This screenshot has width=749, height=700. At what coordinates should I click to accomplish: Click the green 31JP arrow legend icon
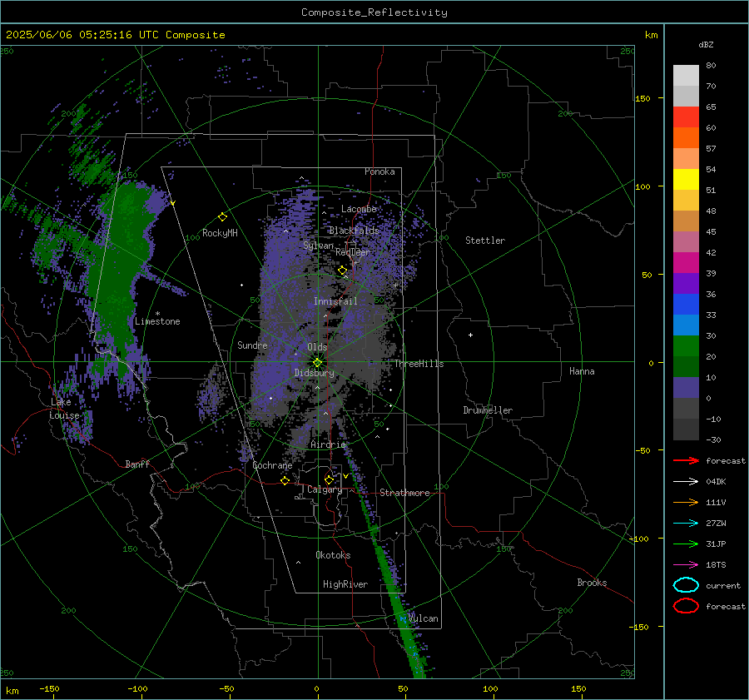pyautogui.click(x=686, y=544)
